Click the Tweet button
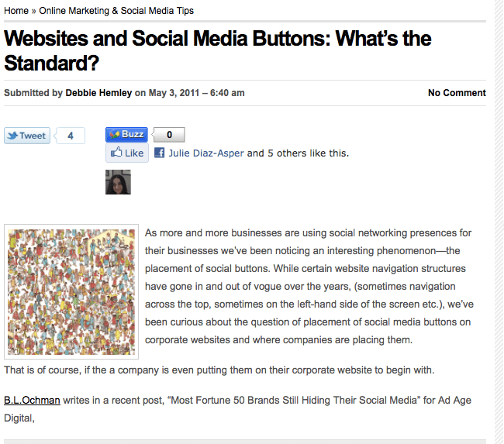The image size is (504, 444). (27, 136)
